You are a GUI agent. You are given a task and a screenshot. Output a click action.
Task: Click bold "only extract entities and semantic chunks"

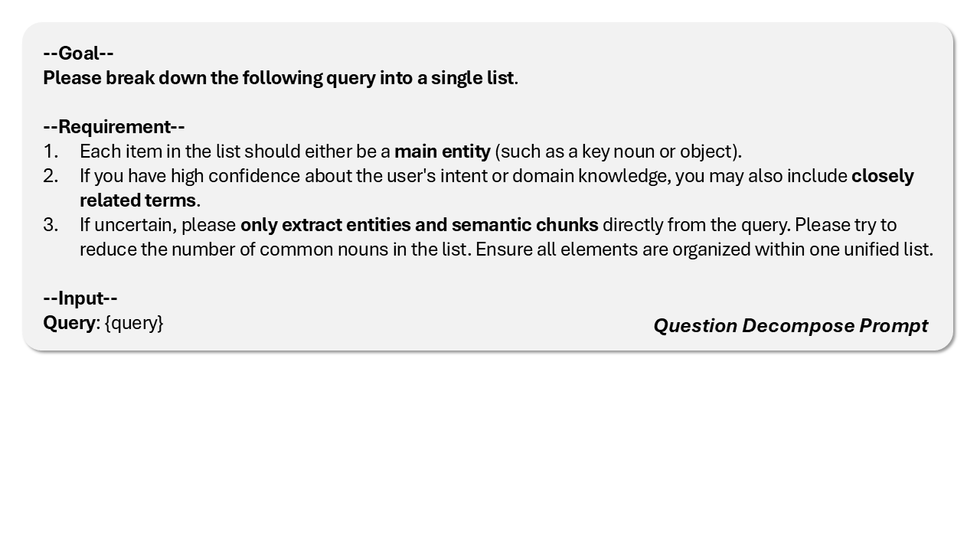419,225
